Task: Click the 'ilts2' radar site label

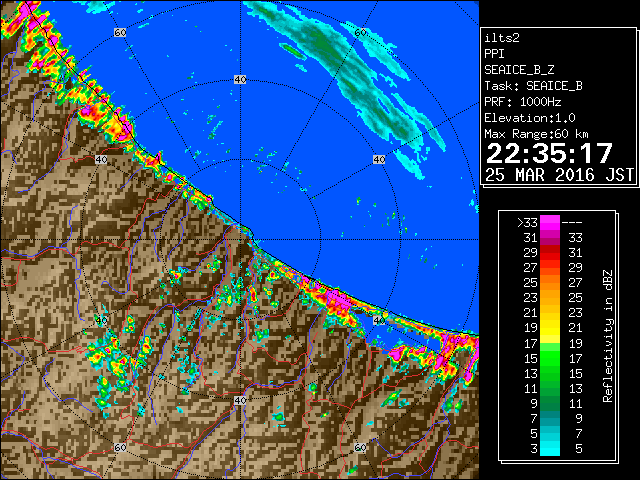Action: (502, 38)
